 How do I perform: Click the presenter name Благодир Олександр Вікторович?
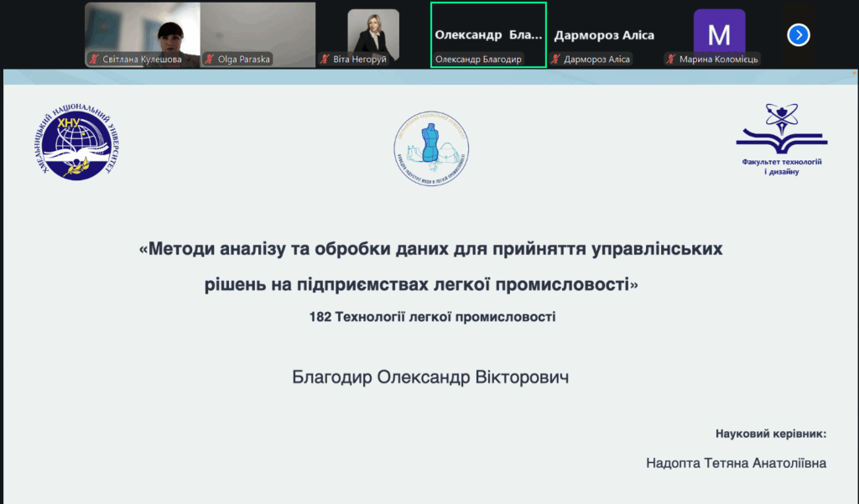(430, 377)
